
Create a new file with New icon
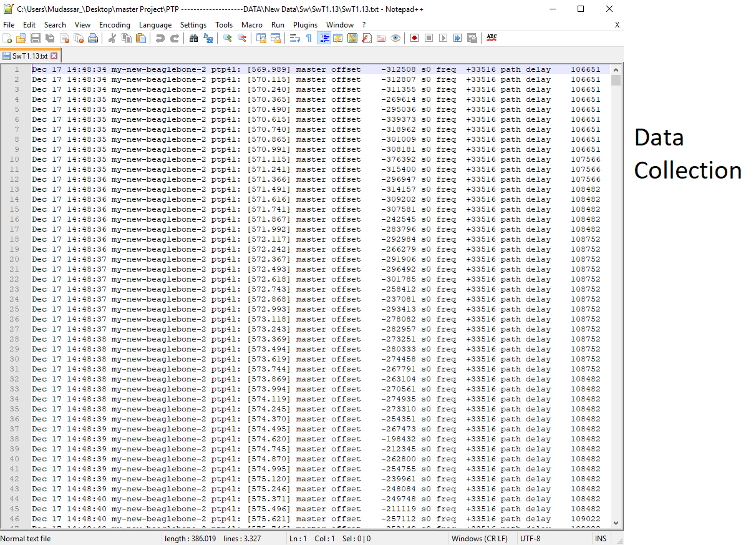tap(7, 38)
